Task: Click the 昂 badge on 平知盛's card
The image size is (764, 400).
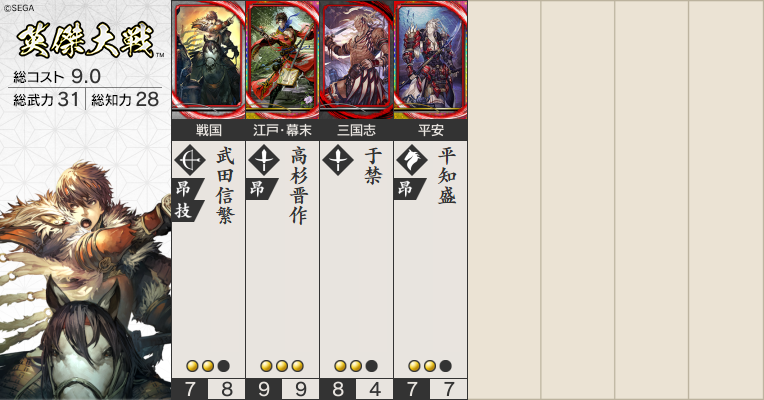Action: 409,189
